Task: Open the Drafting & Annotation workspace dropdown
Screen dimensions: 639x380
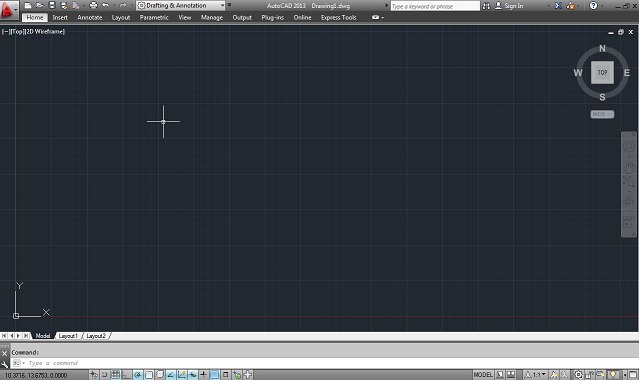Action: point(181,5)
